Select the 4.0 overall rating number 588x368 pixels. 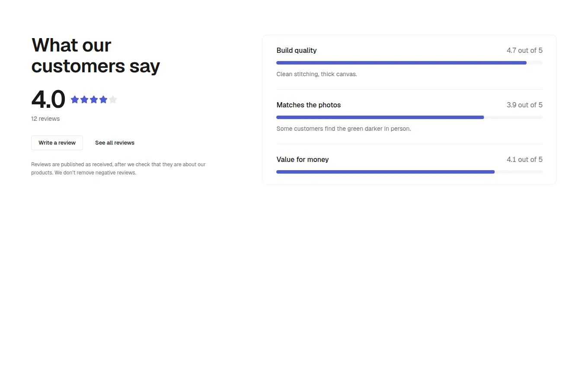tap(48, 99)
